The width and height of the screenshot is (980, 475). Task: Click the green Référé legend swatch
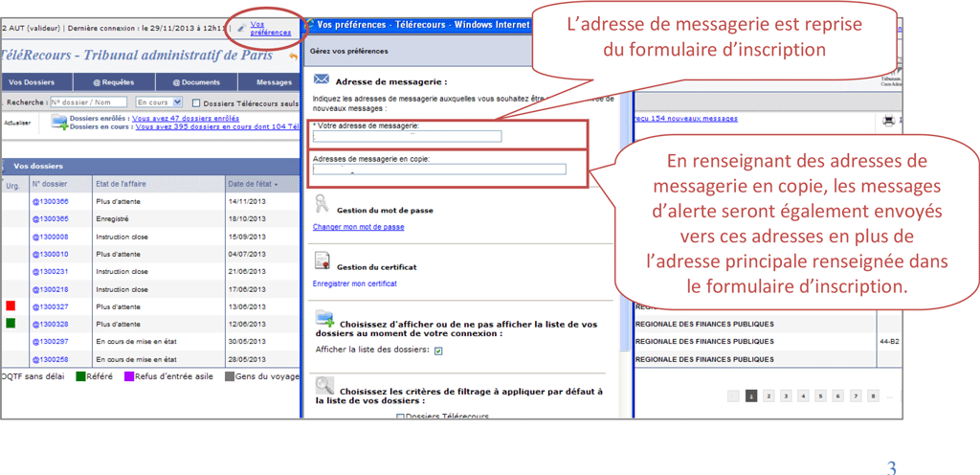[x=80, y=376]
